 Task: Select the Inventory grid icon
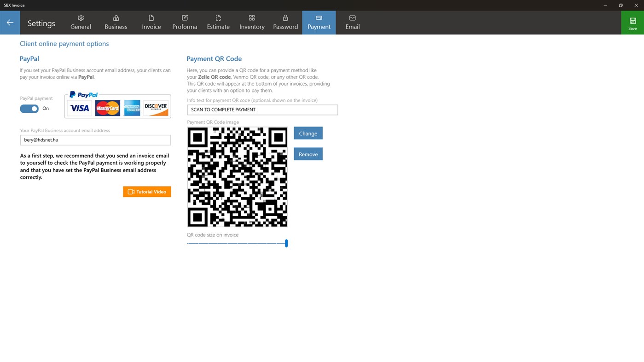(251, 17)
